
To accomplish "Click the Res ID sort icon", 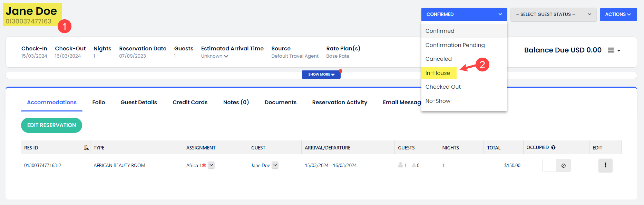I will (86, 148).
